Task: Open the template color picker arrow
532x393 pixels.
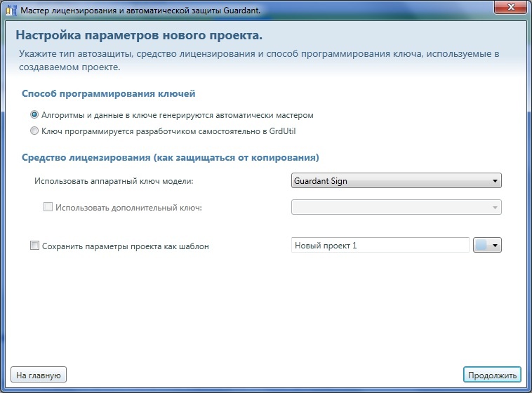Action: click(496, 246)
